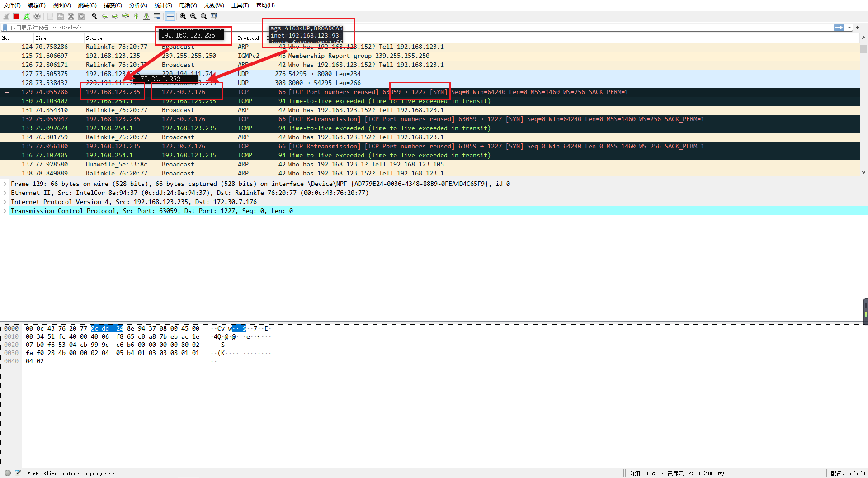Click the packet list scroll down arrow

(x=863, y=172)
